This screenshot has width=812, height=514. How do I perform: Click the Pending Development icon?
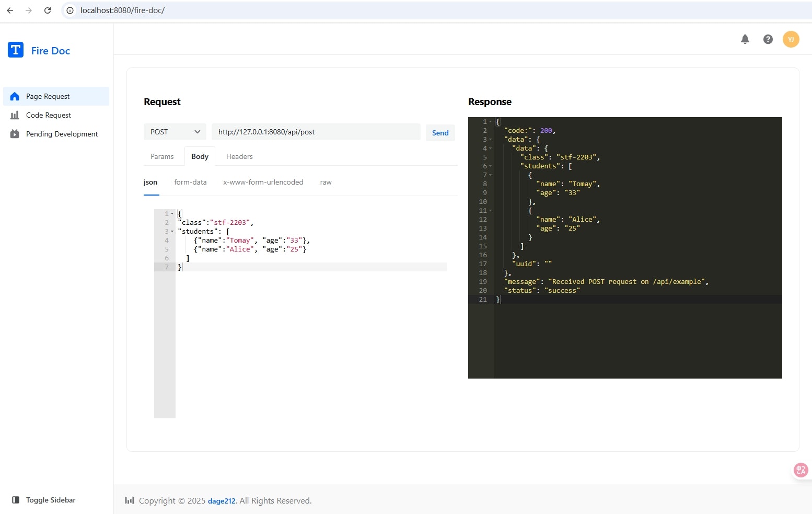click(x=15, y=134)
